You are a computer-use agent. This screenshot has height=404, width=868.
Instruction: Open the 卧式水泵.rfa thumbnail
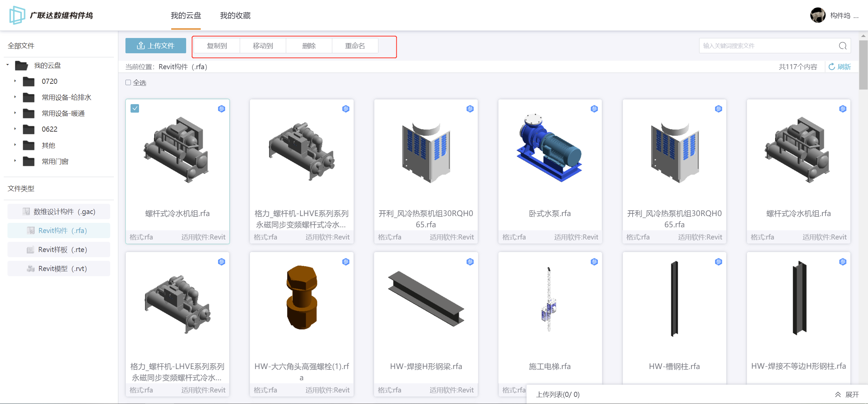coord(550,148)
